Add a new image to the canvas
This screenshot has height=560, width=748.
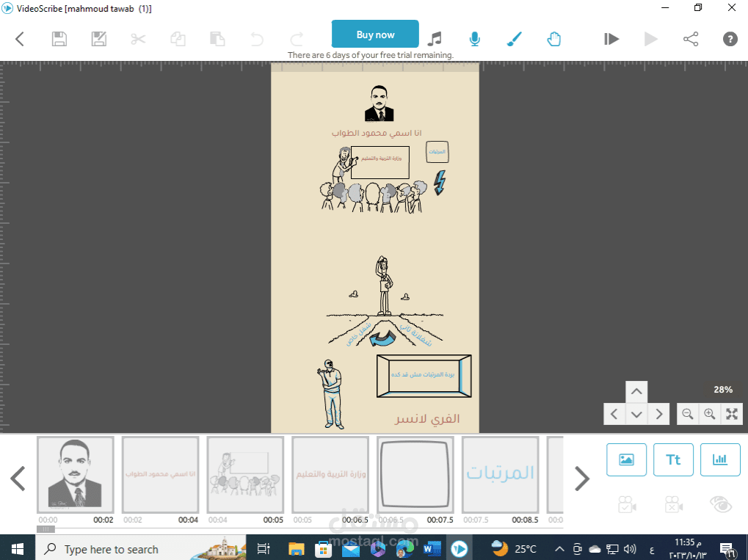[x=626, y=459]
